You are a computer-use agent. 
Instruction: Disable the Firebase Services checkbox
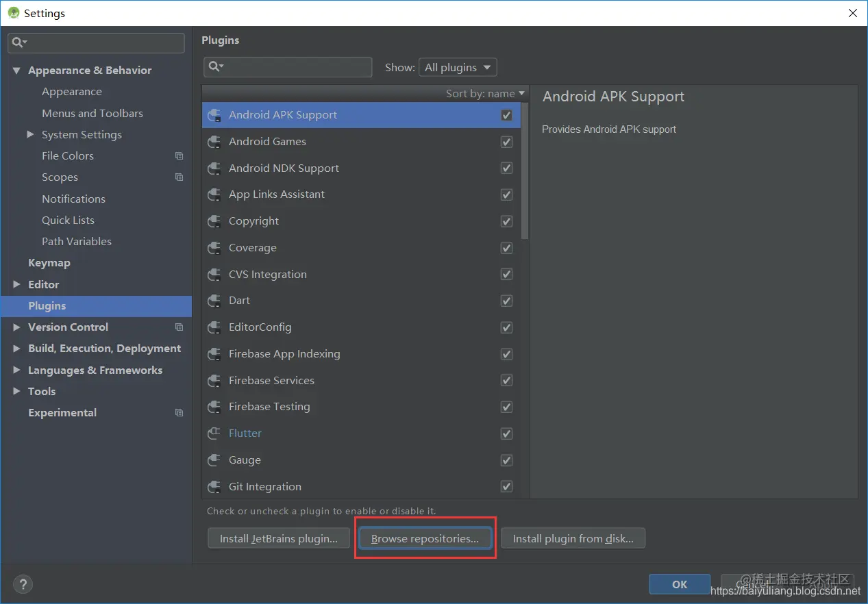[x=507, y=381]
